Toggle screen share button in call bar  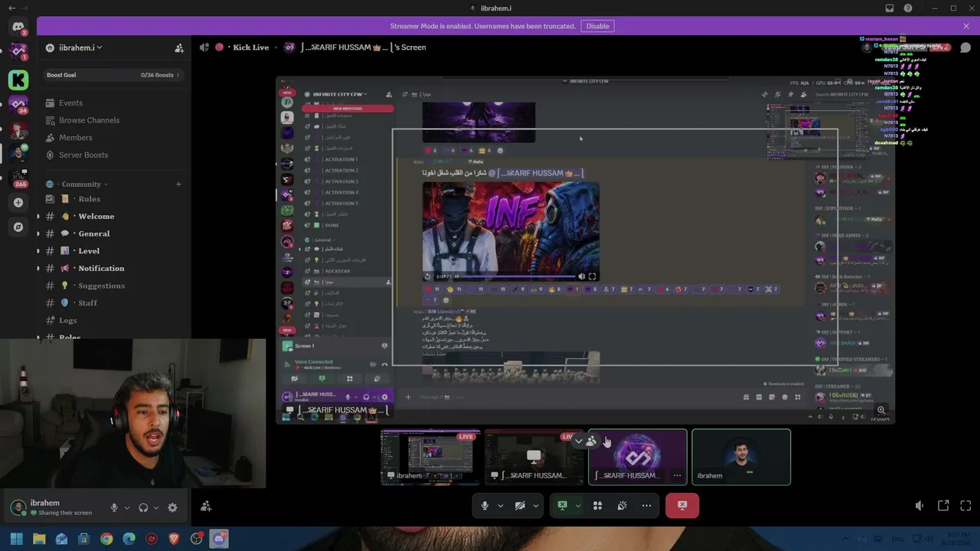[562, 506]
